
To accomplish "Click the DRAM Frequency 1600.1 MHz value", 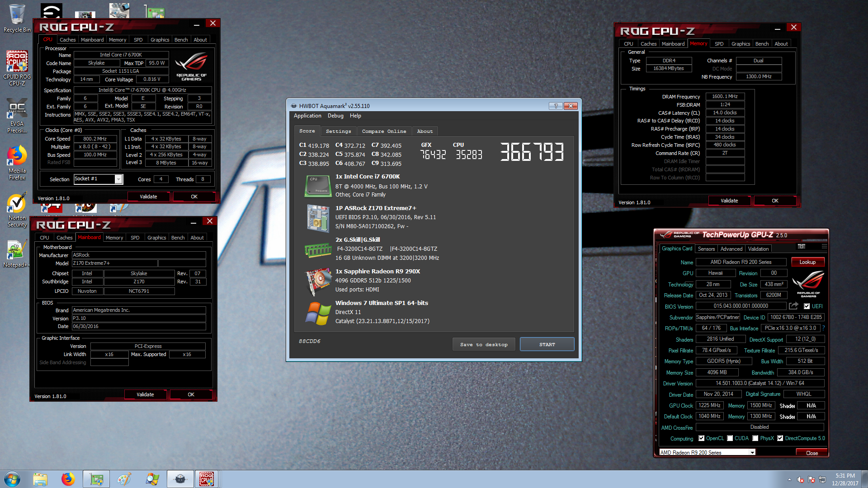I will pyautogui.click(x=725, y=96).
